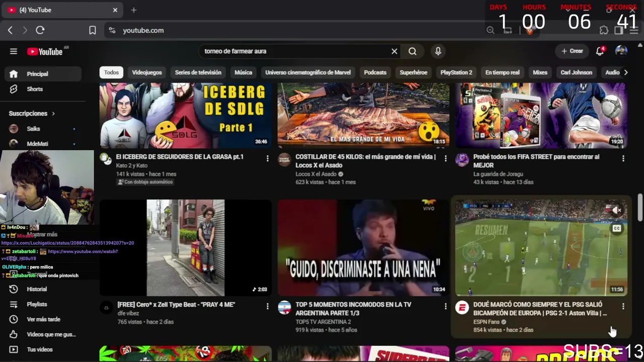Play the ICEBERG DE SDLG thumbnail

[186, 116]
